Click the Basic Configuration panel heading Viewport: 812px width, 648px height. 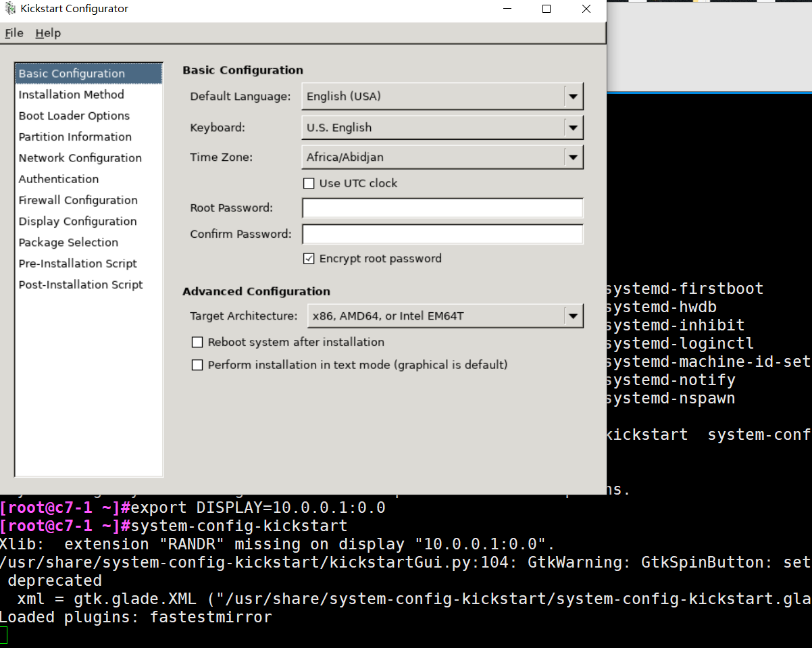coord(243,70)
